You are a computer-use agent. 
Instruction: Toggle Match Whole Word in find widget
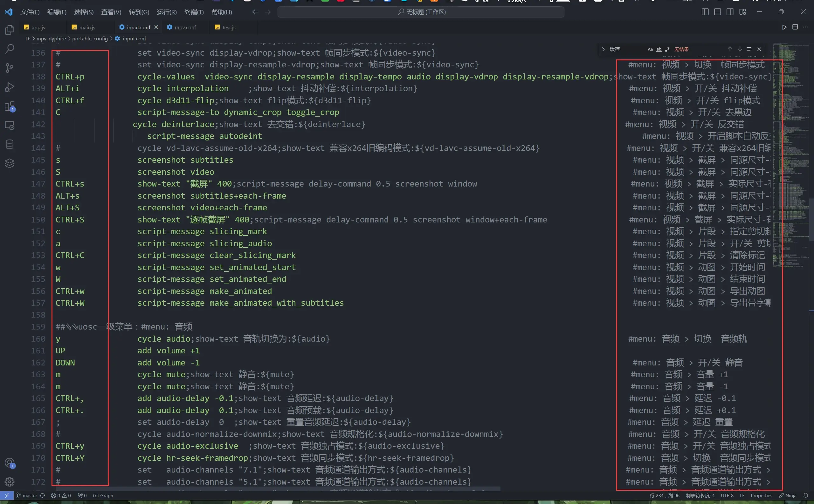[x=659, y=49]
